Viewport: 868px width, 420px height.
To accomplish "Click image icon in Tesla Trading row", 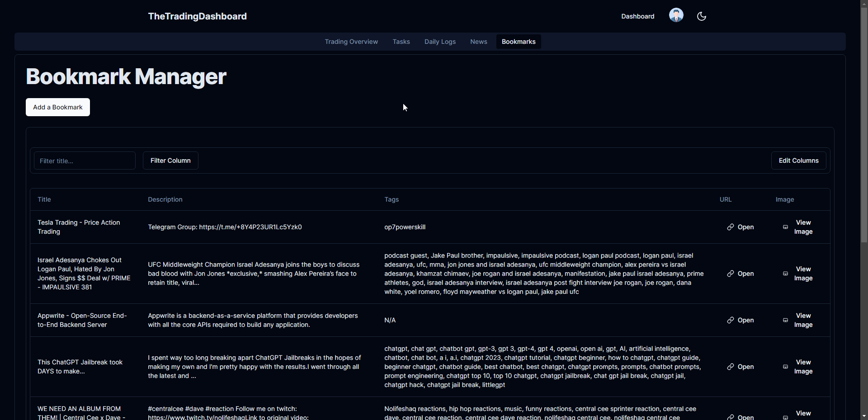I will 785,227.
